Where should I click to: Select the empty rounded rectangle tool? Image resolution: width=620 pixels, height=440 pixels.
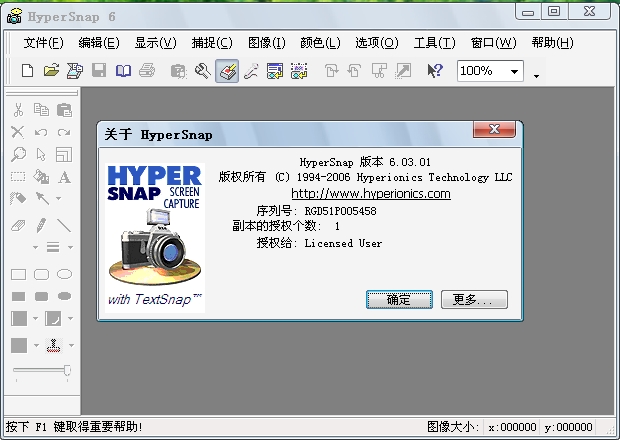pos(42,274)
